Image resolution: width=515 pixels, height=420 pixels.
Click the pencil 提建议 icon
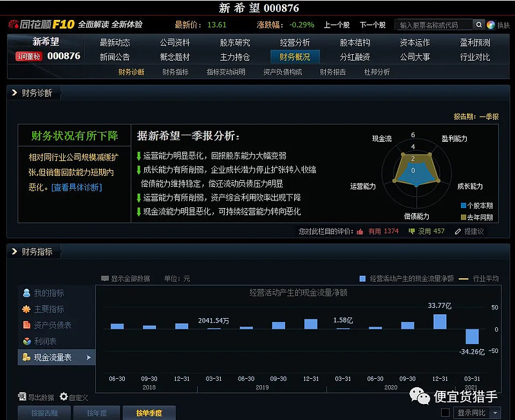tap(458, 232)
